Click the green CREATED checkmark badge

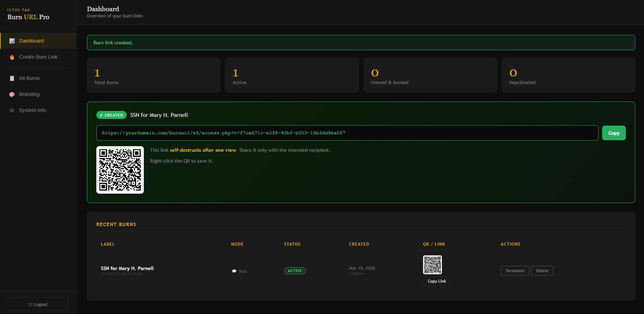(111, 115)
